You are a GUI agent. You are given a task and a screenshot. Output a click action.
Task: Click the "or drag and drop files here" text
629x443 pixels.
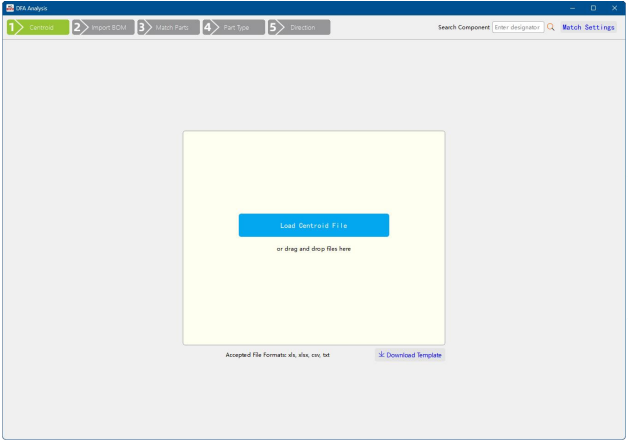click(x=313, y=249)
